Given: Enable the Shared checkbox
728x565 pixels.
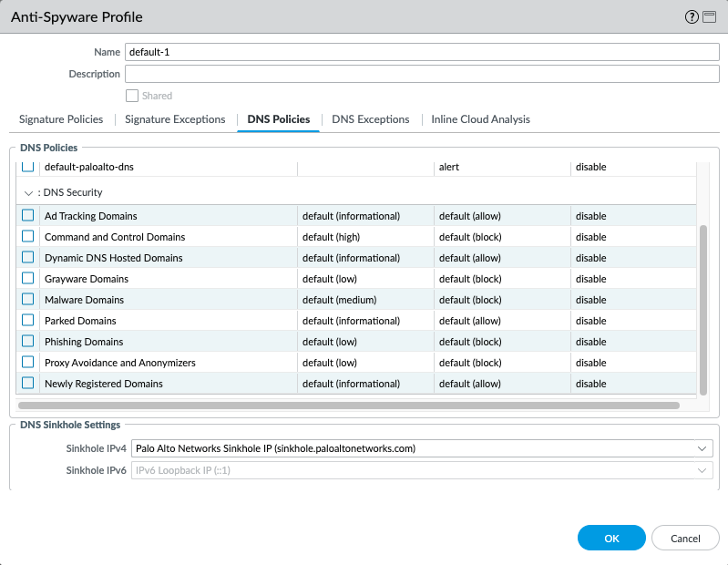Looking at the screenshot, I should [x=132, y=96].
